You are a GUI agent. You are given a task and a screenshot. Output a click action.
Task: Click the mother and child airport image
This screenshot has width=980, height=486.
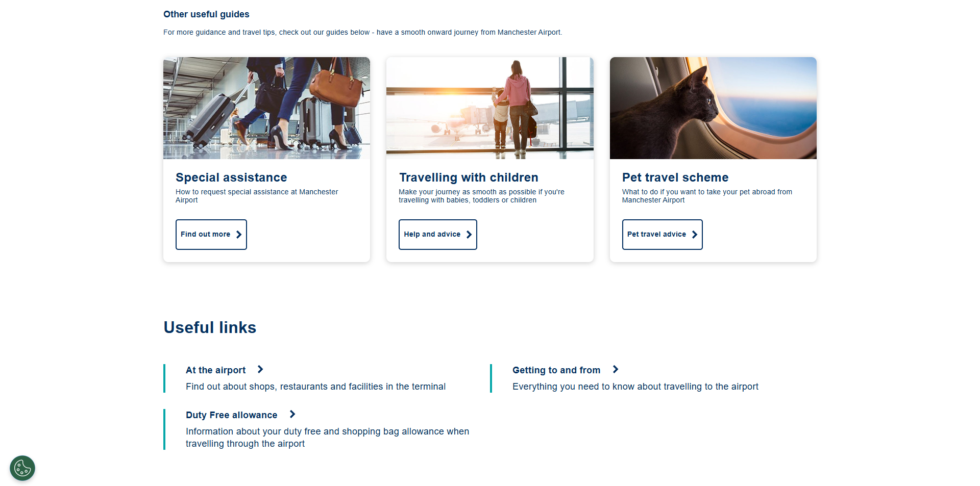pos(489,108)
